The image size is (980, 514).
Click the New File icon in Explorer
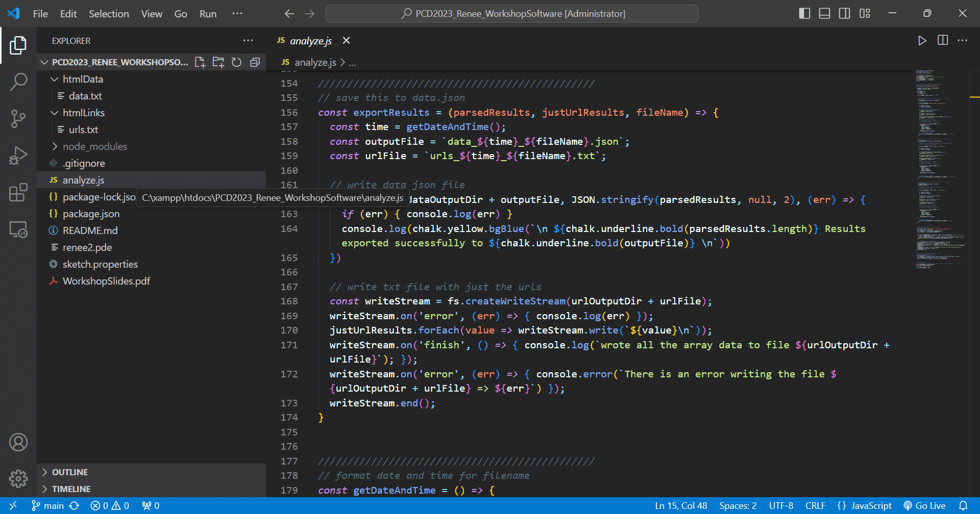(200, 62)
